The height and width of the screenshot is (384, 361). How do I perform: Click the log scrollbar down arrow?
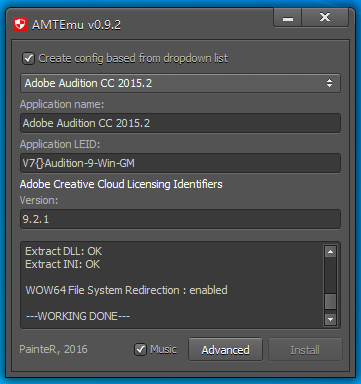330,319
